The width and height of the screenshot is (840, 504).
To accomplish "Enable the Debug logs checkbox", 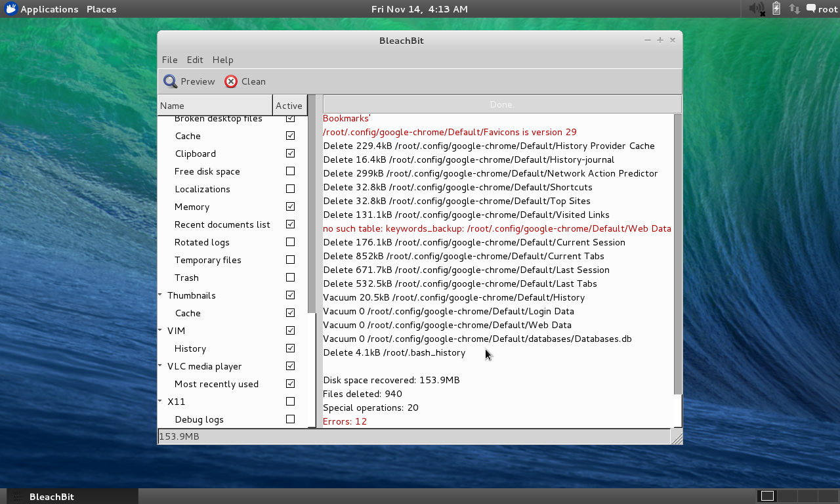I will point(290,419).
